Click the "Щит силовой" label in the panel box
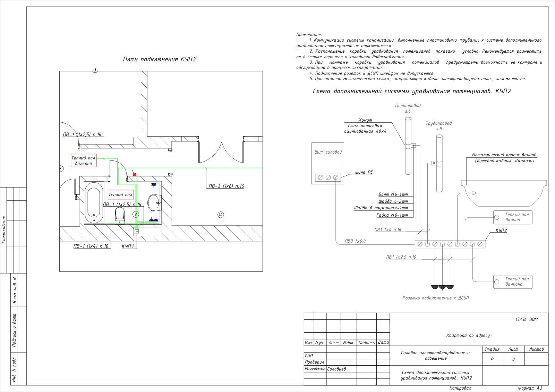 pos(328,152)
